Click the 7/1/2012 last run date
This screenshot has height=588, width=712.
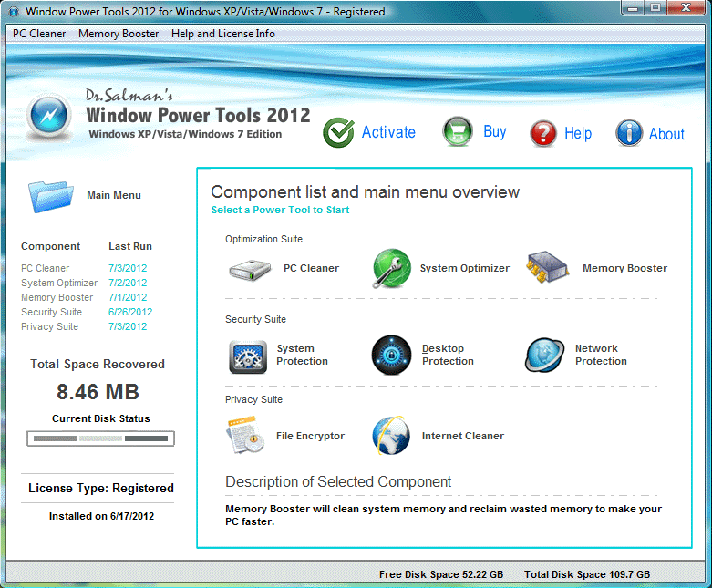[128, 297]
